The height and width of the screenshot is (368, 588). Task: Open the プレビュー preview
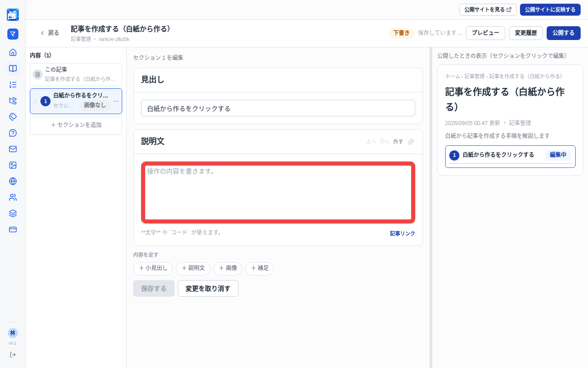[x=486, y=33]
